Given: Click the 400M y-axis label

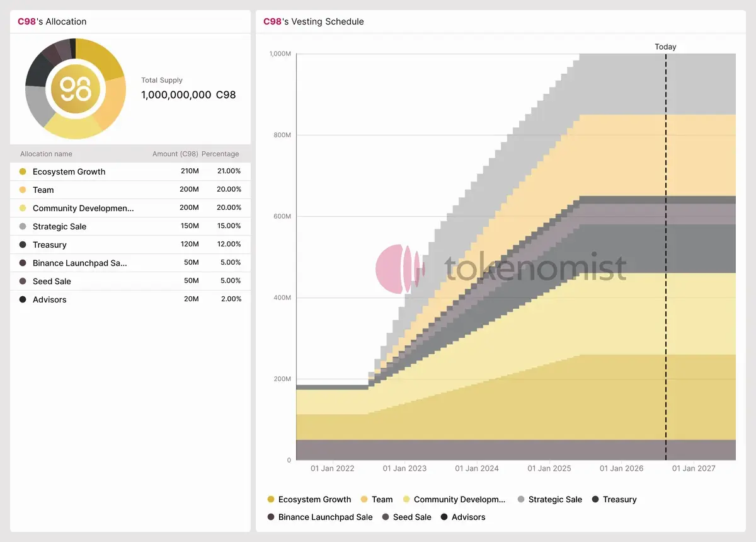Looking at the screenshot, I should tap(281, 297).
